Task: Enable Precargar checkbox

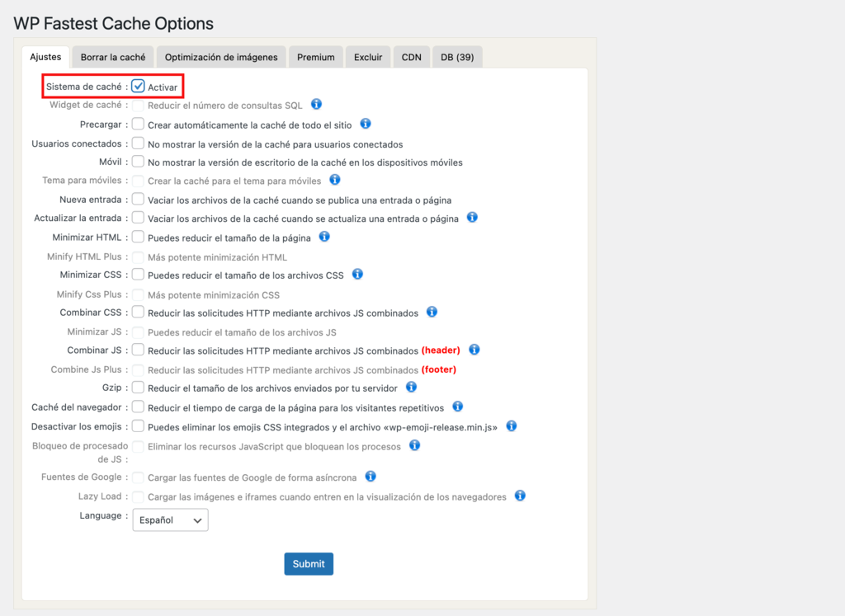Action: (138, 124)
